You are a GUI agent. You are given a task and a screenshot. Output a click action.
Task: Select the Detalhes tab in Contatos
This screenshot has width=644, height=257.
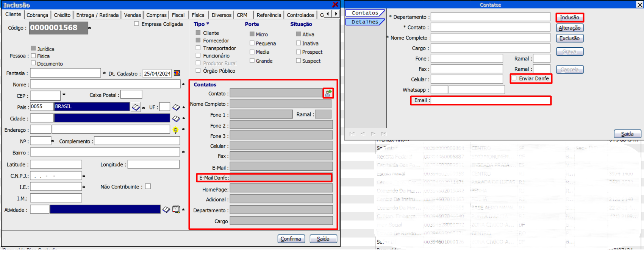pos(364,22)
